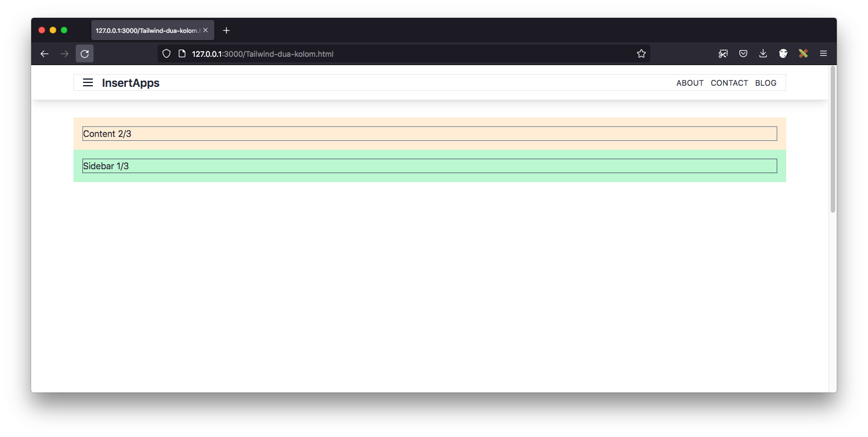Select the Tailwind-dua-kolom browser tab

(x=153, y=31)
